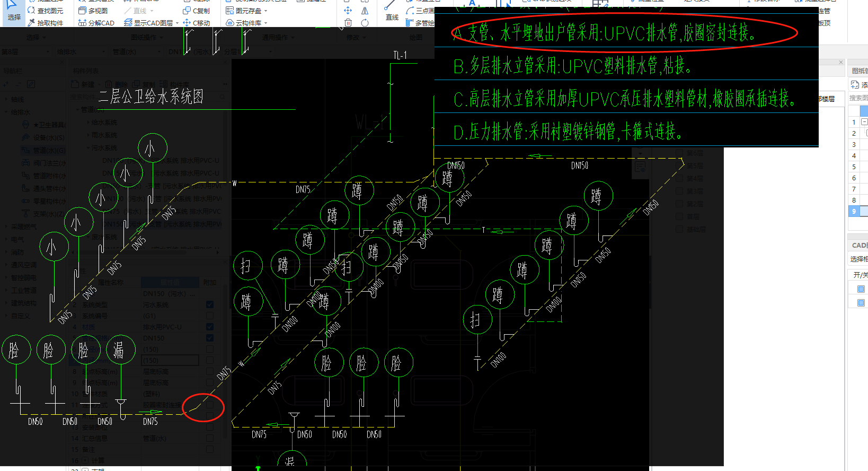Select 阀门法兰 in navigation tree

click(44, 163)
